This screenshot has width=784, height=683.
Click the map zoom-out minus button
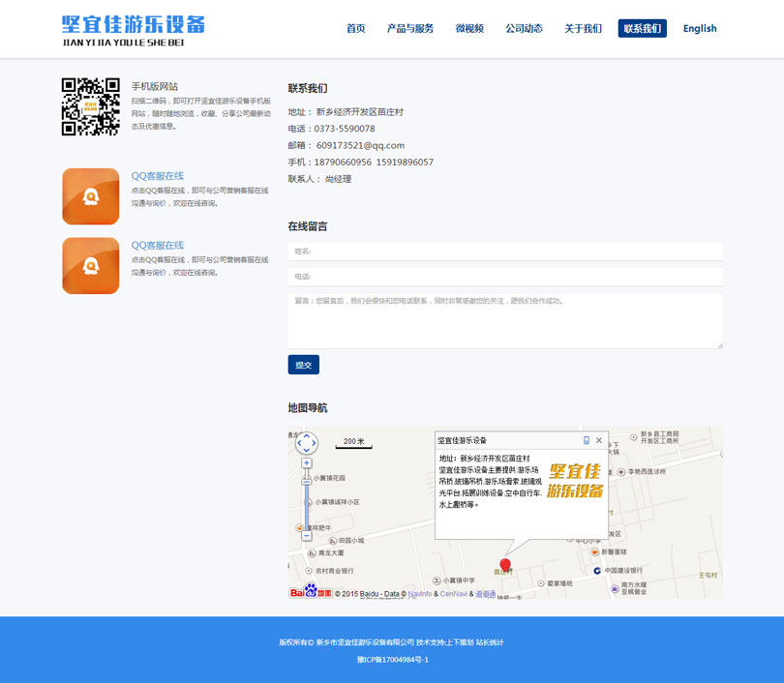coord(307,535)
